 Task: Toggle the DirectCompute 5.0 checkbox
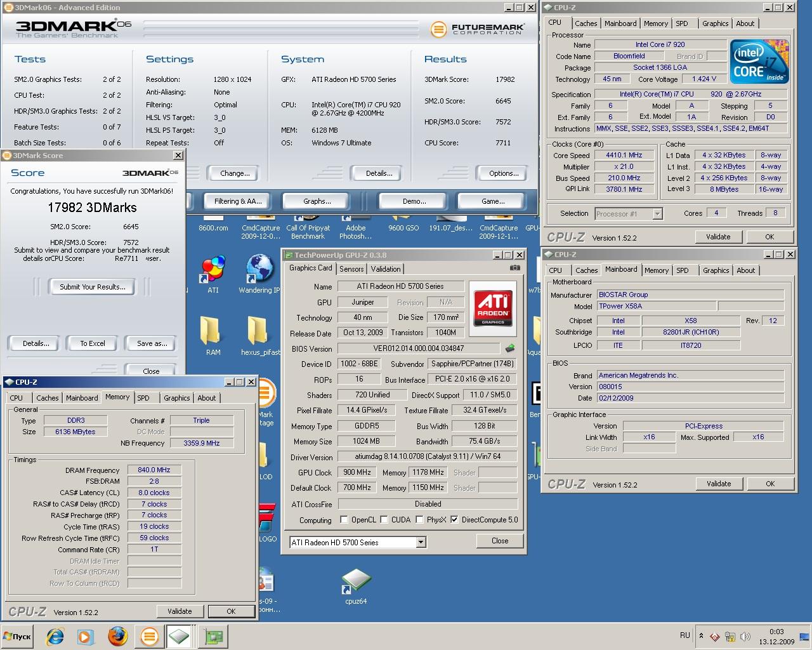pyautogui.click(x=454, y=520)
